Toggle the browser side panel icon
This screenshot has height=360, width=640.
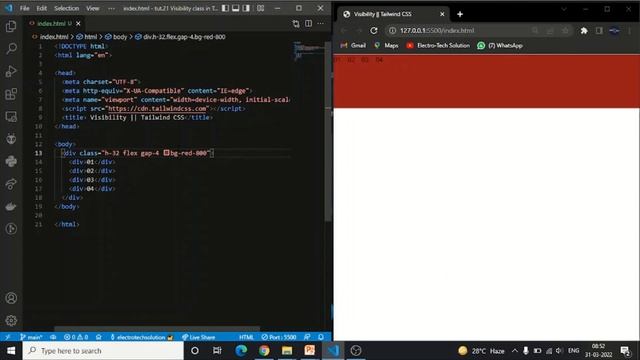coord(599,31)
